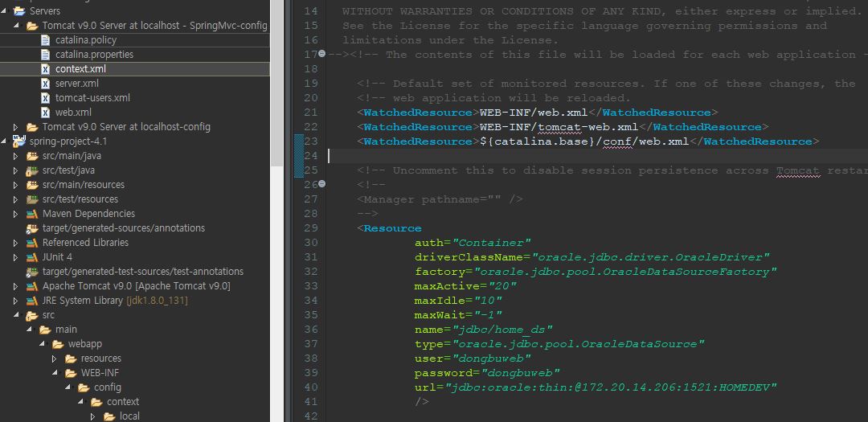
Task: Toggle the fold marker at line 26
Action: coord(321,185)
